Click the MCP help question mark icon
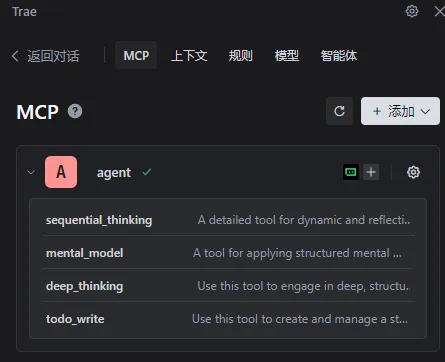This screenshot has height=362, width=445. point(75,111)
